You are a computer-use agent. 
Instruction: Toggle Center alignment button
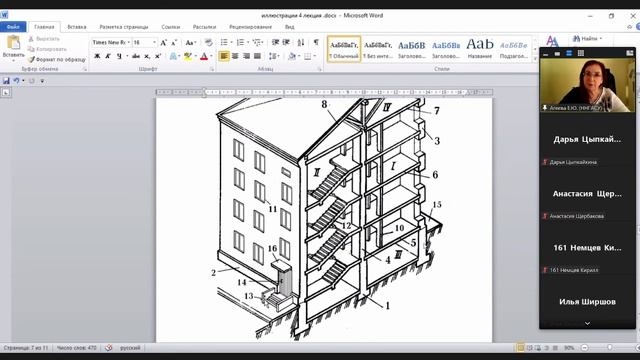pyautogui.click(x=235, y=56)
